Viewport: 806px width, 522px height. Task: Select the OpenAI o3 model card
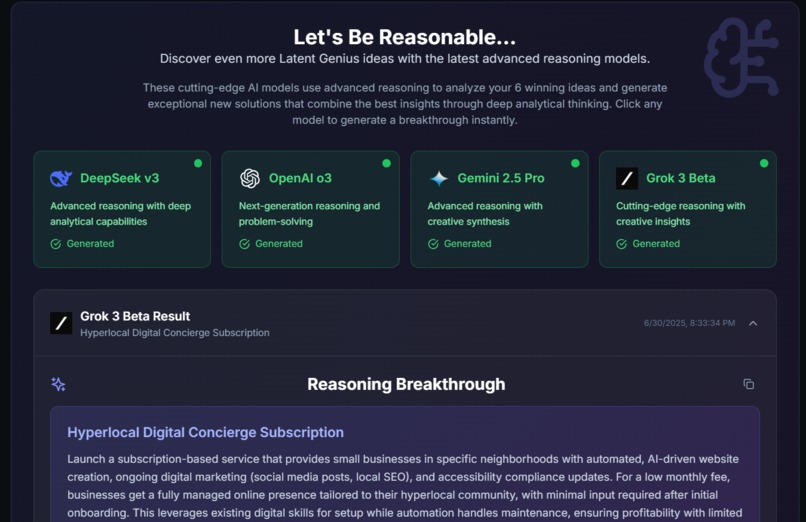coord(310,209)
